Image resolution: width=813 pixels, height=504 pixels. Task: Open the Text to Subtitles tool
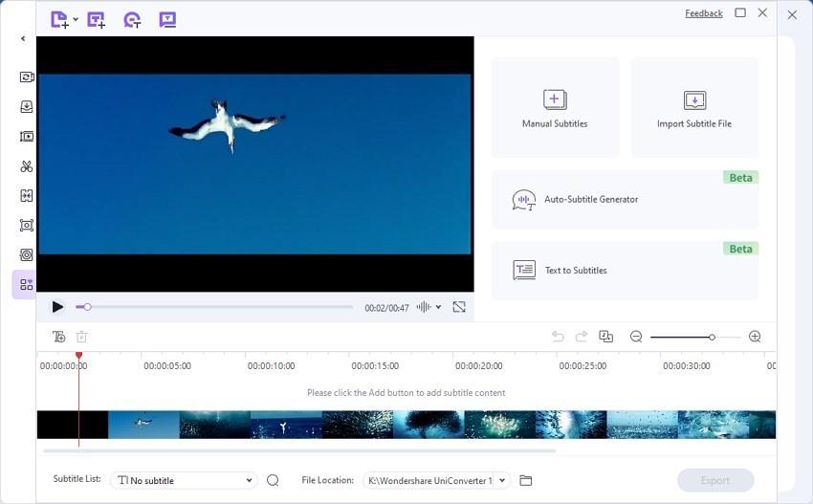click(x=625, y=271)
